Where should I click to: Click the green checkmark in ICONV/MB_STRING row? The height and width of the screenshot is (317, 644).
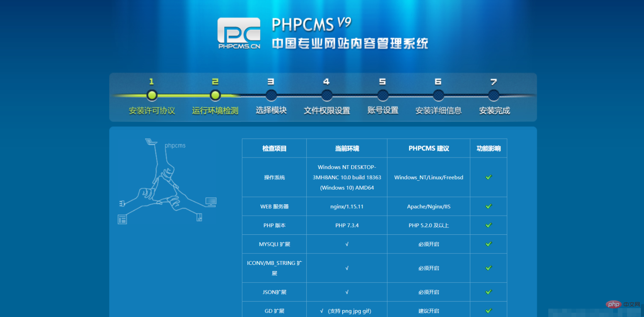tap(488, 268)
